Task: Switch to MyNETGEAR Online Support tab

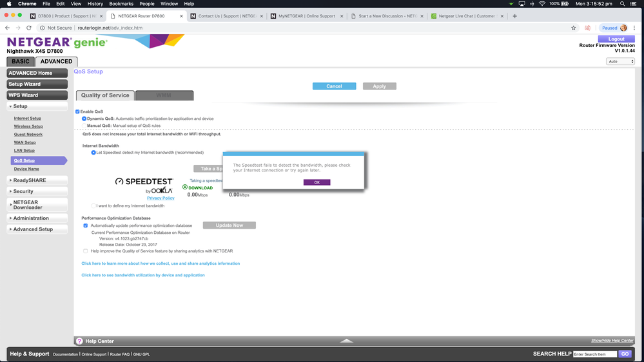Action: tap(307, 16)
